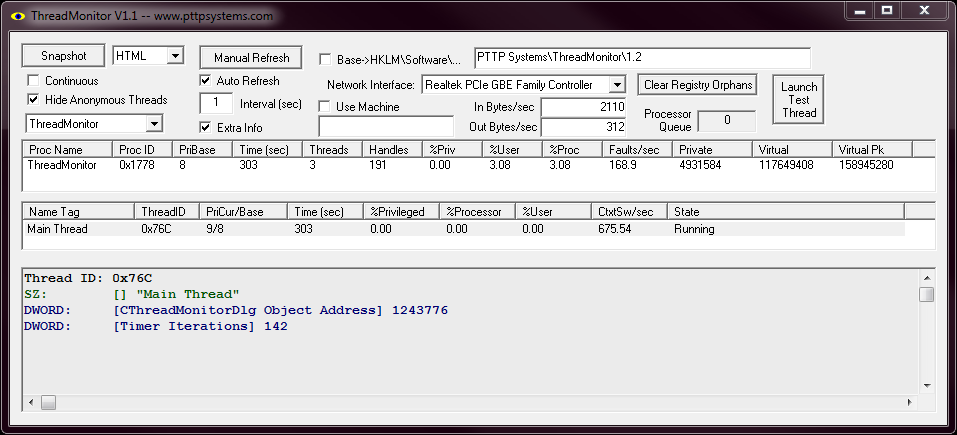
Task: Toggle Hide Anonymous Threads checkbox
Action: click(34, 100)
